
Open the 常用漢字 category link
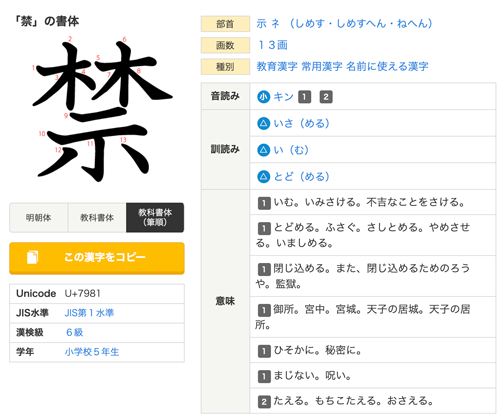(x=322, y=66)
